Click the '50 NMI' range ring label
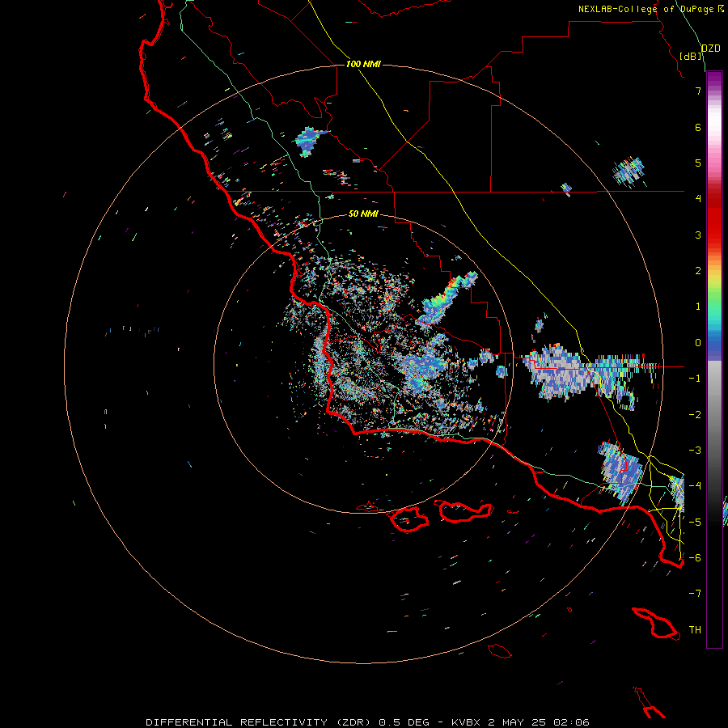This screenshot has width=728, height=728. [x=363, y=214]
